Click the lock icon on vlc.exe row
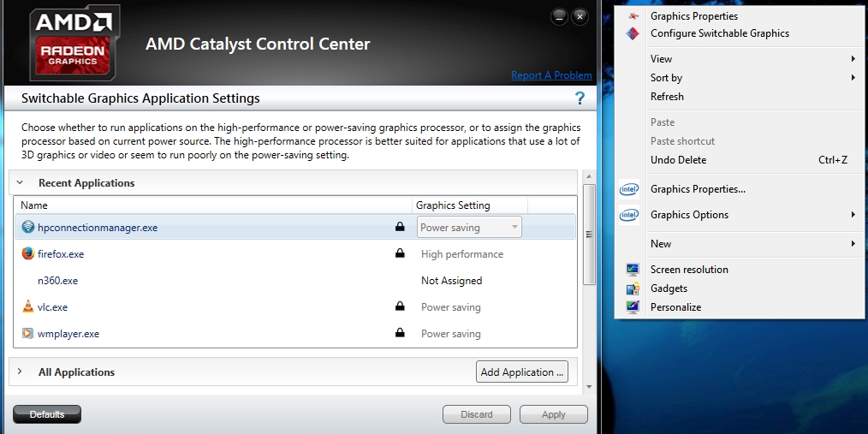 pos(399,307)
